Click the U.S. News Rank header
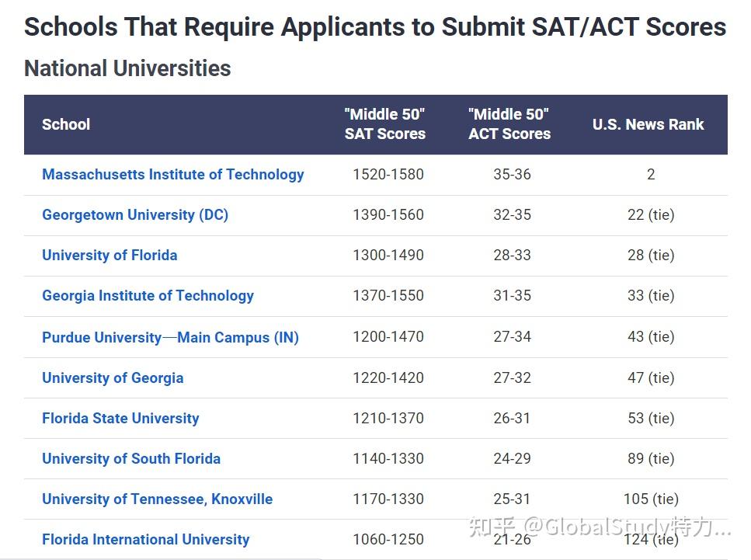 [x=648, y=124]
